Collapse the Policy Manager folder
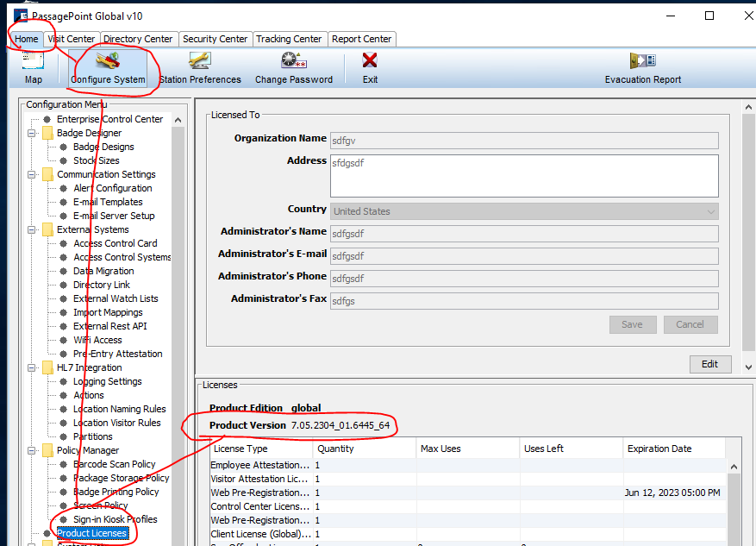 point(31,451)
